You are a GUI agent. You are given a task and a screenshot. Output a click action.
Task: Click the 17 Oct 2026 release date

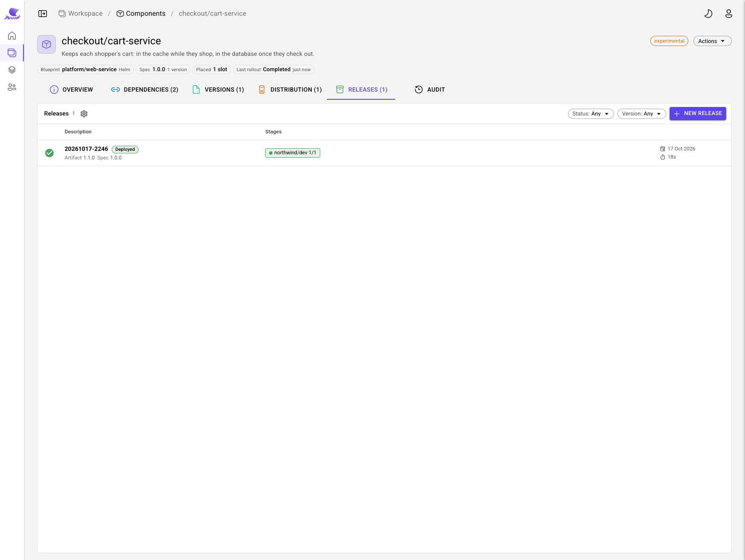pyautogui.click(x=681, y=149)
